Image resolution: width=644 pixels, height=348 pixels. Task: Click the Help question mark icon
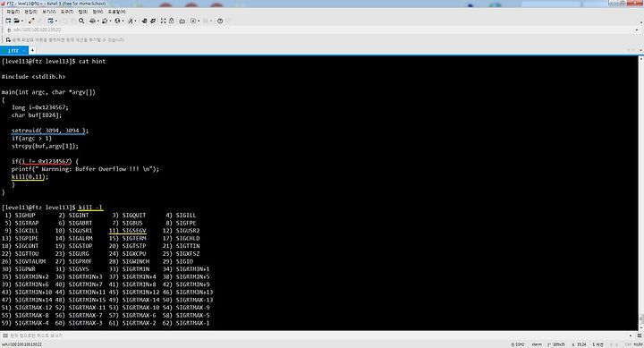[x=220, y=21]
